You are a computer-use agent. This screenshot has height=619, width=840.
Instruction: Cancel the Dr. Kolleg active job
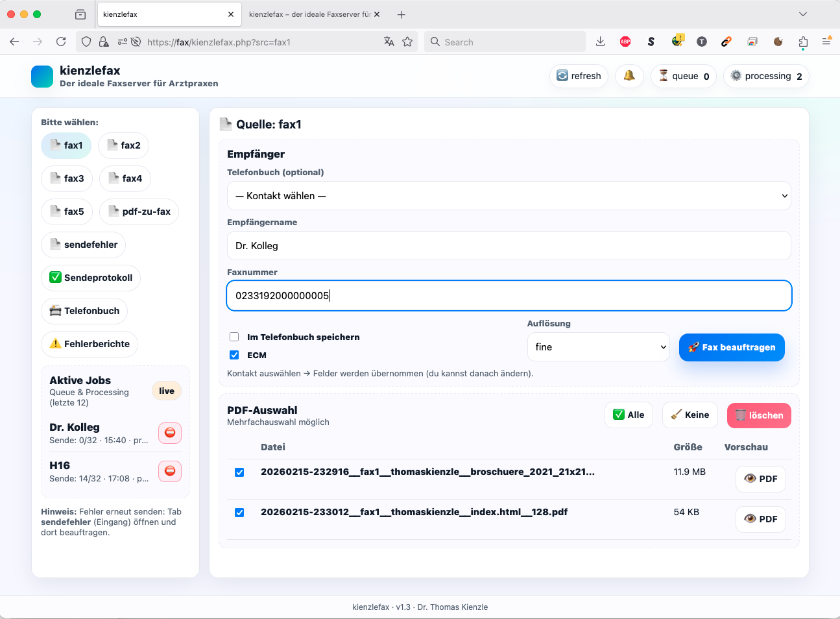pyautogui.click(x=170, y=433)
